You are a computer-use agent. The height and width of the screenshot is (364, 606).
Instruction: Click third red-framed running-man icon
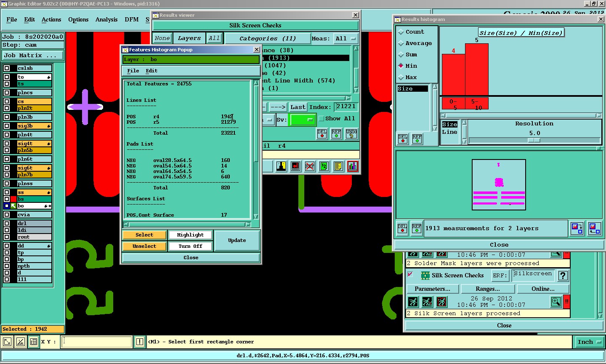coord(441,302)
